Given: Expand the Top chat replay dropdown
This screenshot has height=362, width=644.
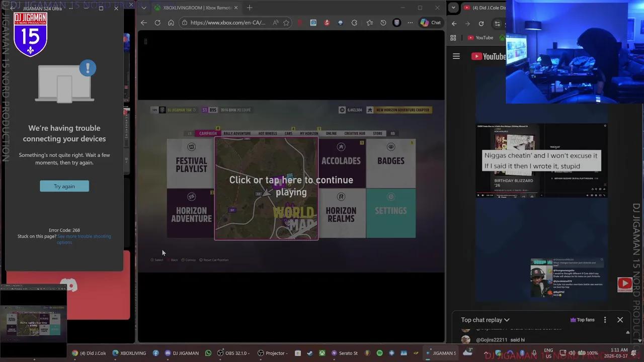Looking at the screenshot, I should click(x=485, y=320).
